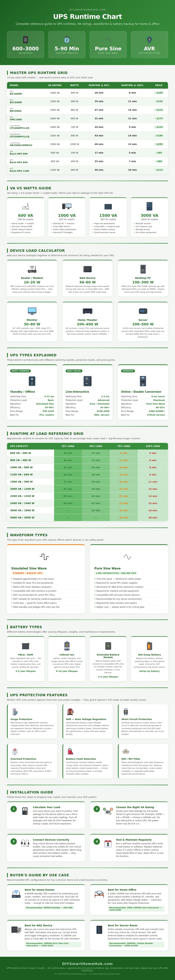Click the Home Theater receiver icon

[87, 311]
